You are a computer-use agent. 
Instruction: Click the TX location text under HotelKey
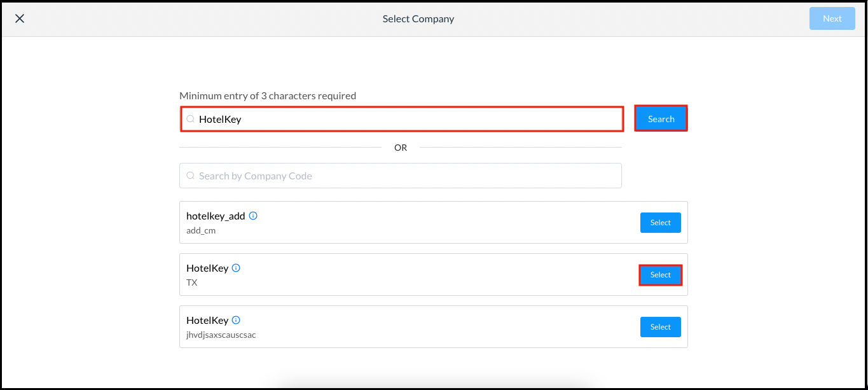coord(191,282)
